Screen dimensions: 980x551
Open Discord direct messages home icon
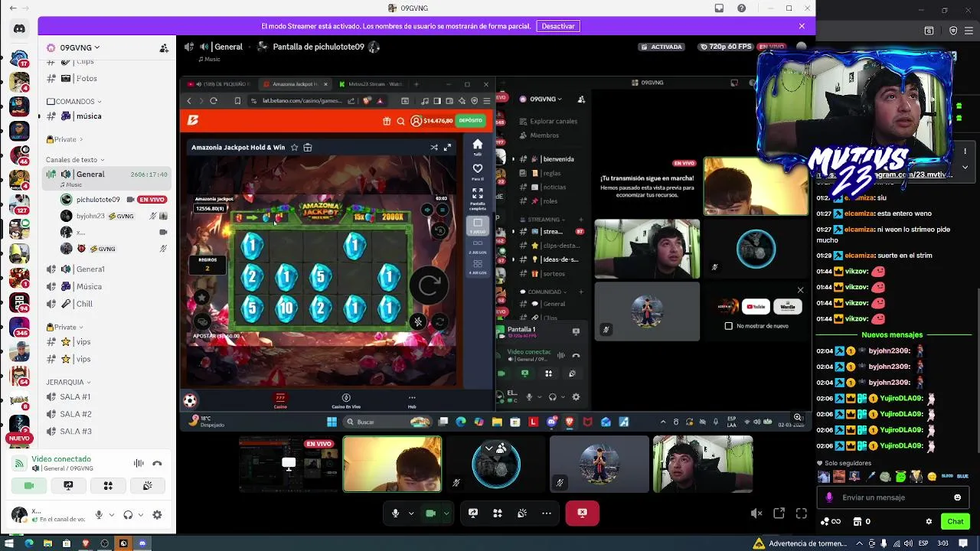pyautogui.click(x=19, y=29)
